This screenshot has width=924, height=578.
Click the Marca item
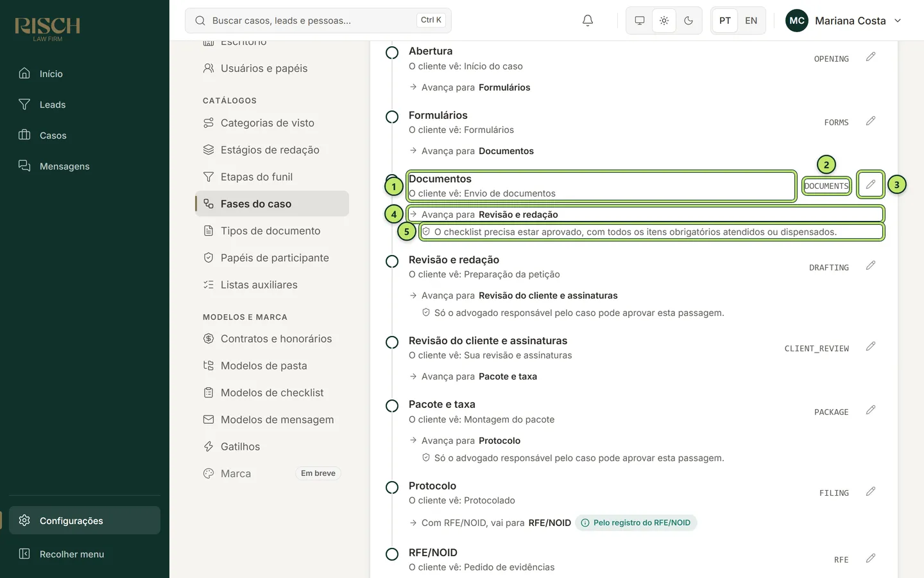tap(272, 473)
